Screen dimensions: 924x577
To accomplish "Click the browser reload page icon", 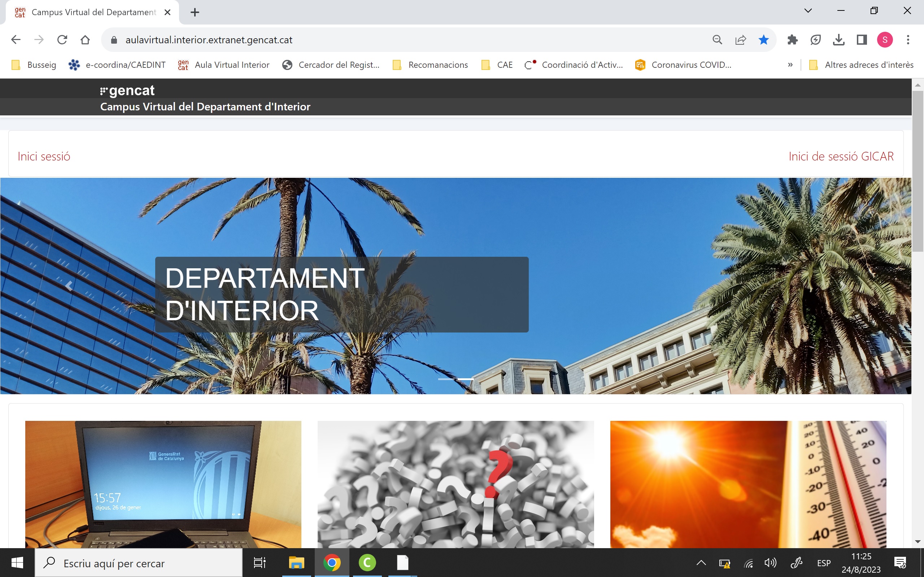I will 62,40.
